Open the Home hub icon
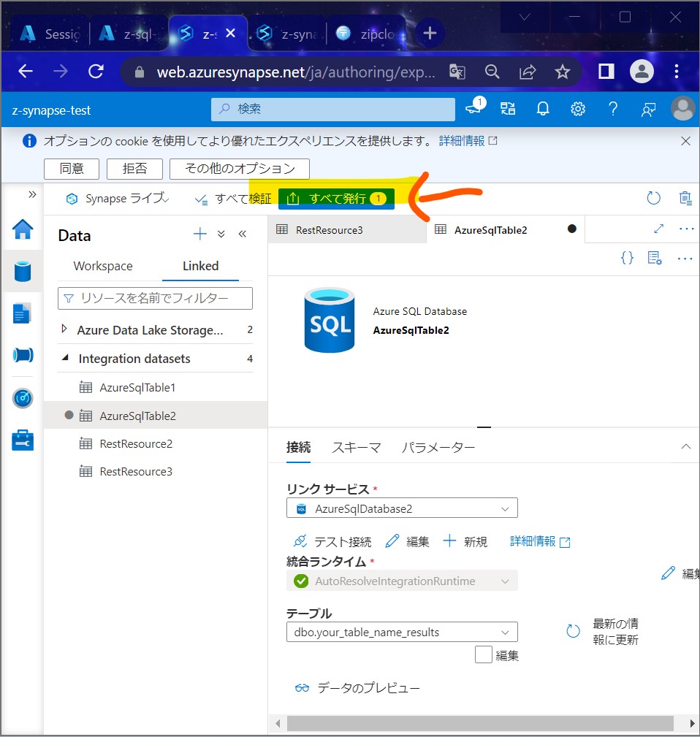The height and width of the screenshot is (737, 700). click(x=23, y=229)
